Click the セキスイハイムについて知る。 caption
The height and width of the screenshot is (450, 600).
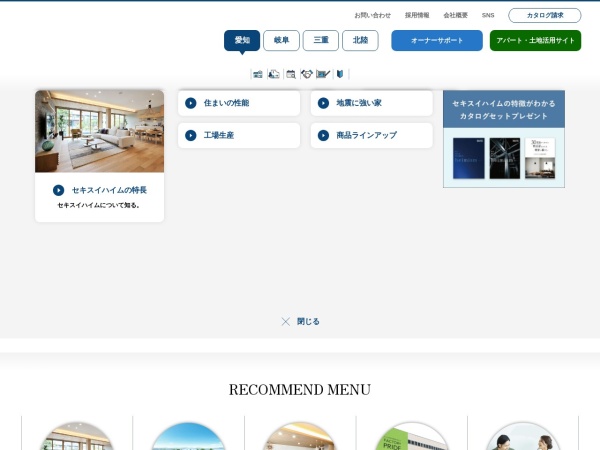point(99,205)
